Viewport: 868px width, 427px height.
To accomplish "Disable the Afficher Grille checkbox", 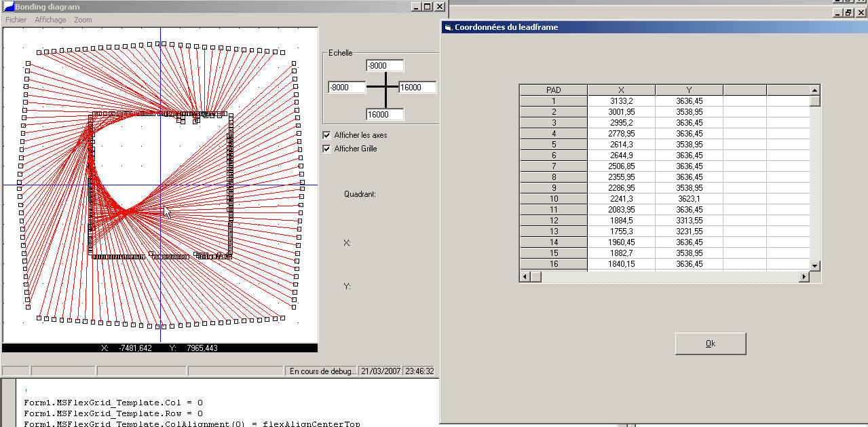I will pyautogui.click(x=326, y=149).
